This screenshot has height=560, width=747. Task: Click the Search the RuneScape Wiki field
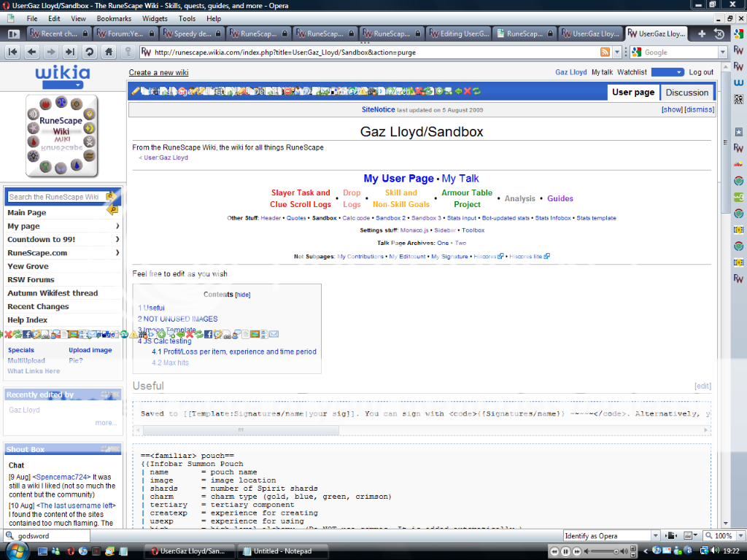[x=55, y=197]
